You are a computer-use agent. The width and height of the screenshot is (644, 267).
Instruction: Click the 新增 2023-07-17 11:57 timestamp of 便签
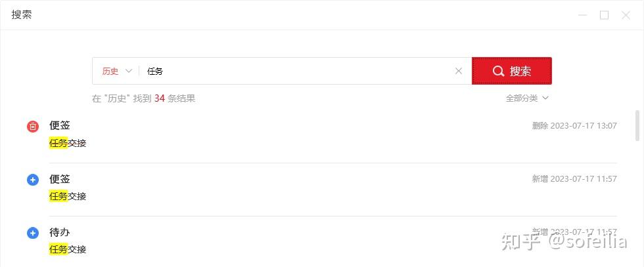(x=574, y=179)
